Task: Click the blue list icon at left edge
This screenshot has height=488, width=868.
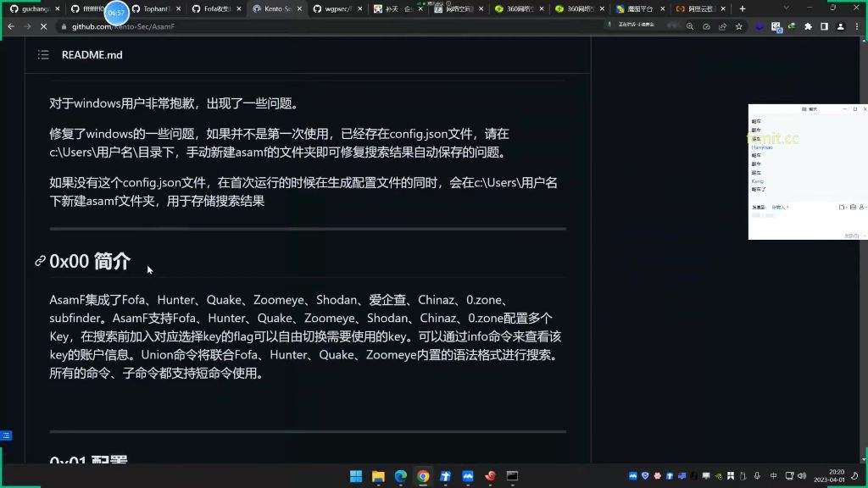Action: point(6,435)
